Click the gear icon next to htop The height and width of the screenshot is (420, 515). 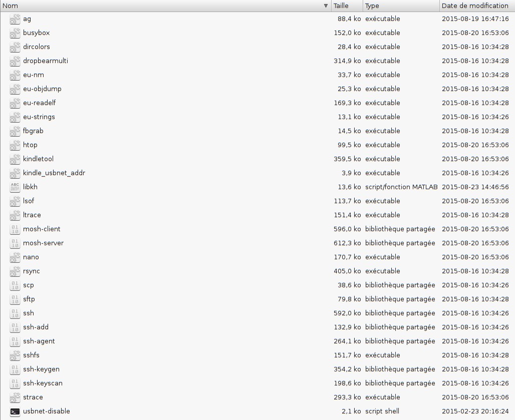click(x=15, y=145)
